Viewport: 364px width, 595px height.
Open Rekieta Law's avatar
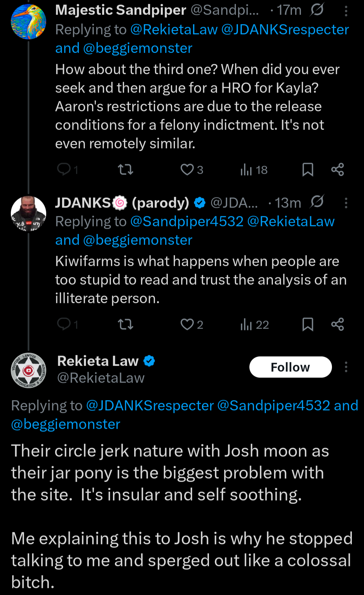point(28,370)
